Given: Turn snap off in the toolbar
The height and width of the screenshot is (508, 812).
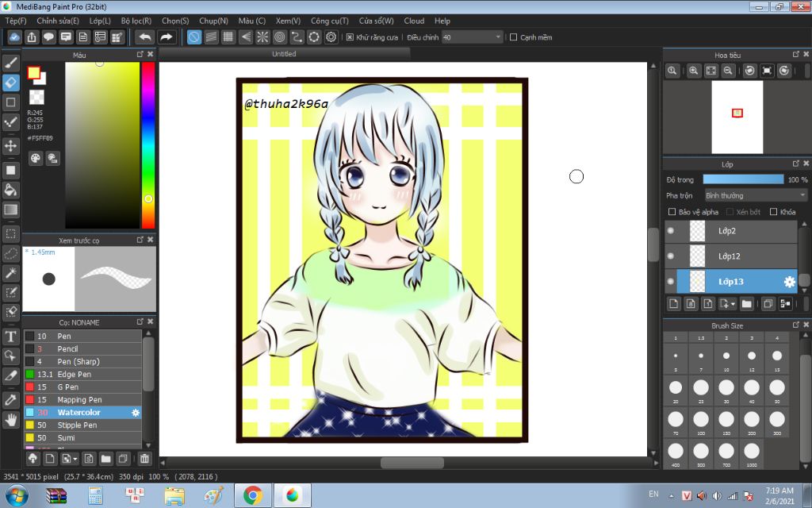Looking at the screenshot, I should click(x=194, y=37).
